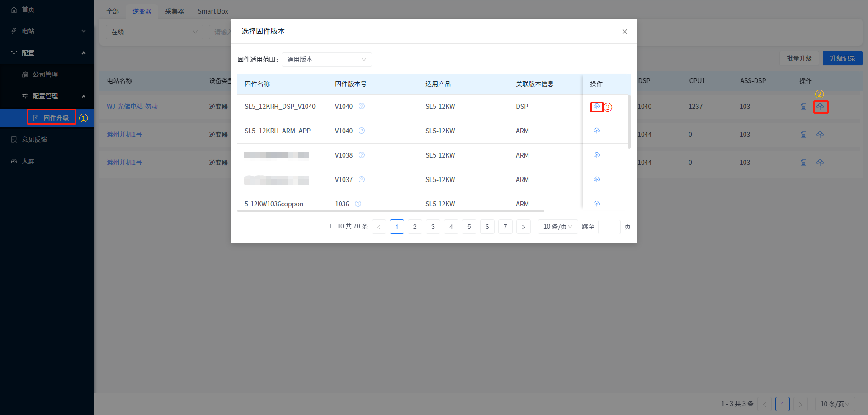Open the 固件适用范围 dropdown
This screenshot has width=868, height=415.
pos(326,60)
